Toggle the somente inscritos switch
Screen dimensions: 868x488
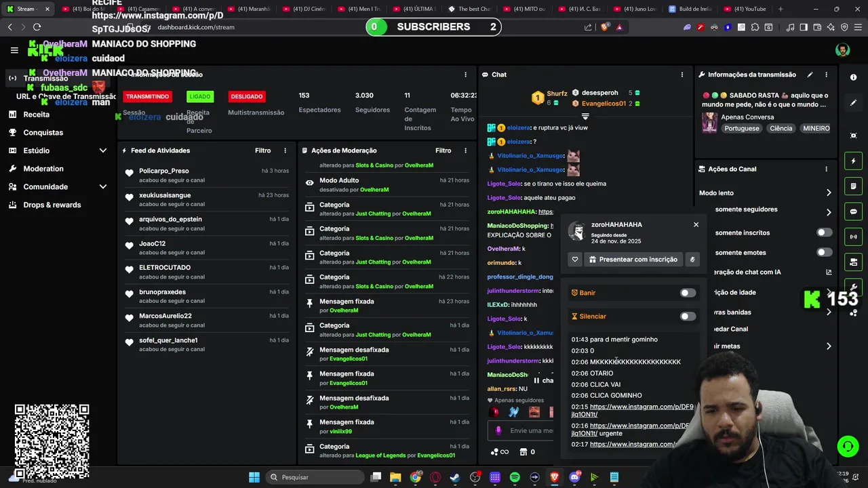pyautogui.click(x=824, y=232)
